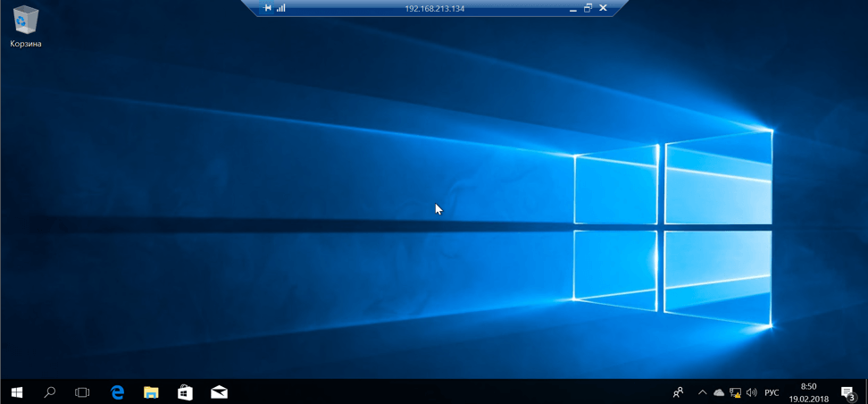The width and height of the screenshot is (868, 404).
Task: Open the People tray icon
Action: click(678, 392)
